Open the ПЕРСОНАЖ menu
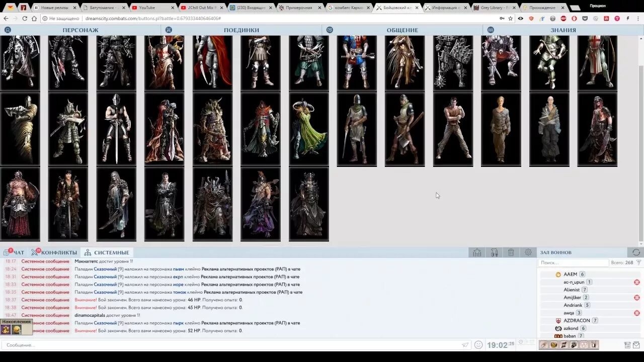 click(80, 30)
